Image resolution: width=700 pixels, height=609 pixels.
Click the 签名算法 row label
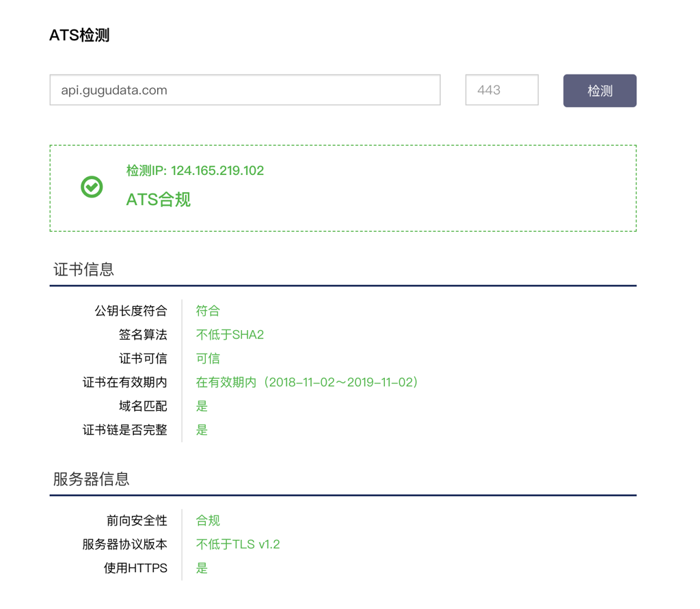pyautogui.click(x=144, y=335)
